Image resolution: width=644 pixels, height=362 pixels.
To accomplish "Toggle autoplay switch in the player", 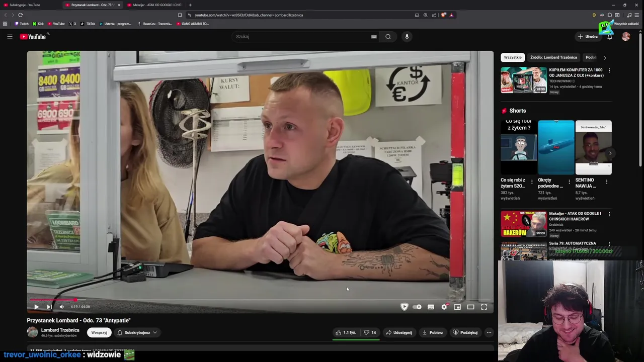I will (x=417, y=307).
